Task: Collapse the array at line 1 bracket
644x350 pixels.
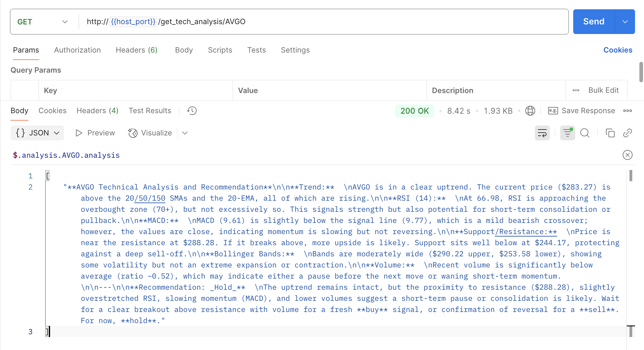Action: [x=48, y=176]
